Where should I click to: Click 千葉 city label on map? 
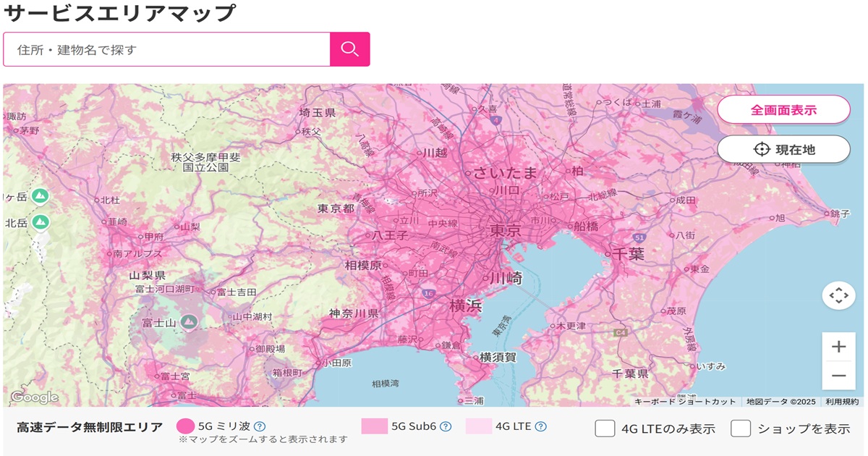(x=628, y=254)
